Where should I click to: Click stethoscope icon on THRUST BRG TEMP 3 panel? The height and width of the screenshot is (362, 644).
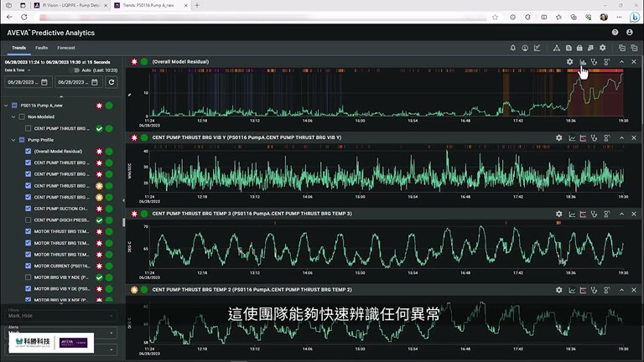click(594, 214)
